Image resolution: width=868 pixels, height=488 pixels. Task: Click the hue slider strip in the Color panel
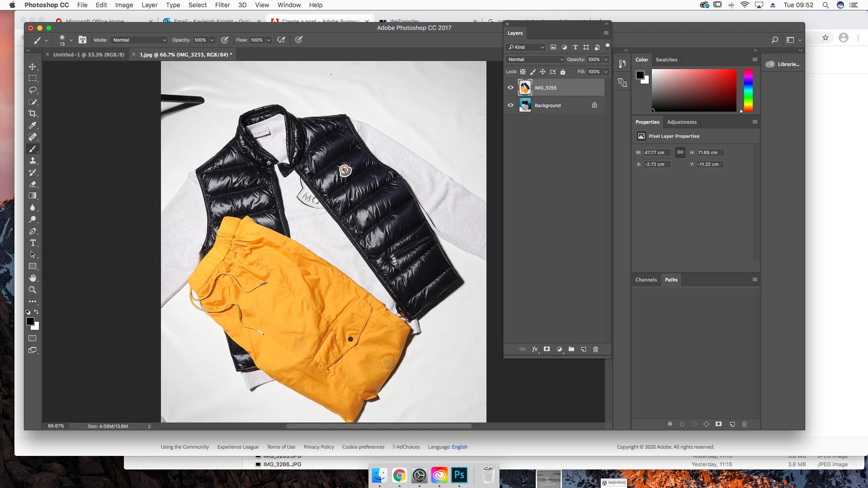(748, 90)
